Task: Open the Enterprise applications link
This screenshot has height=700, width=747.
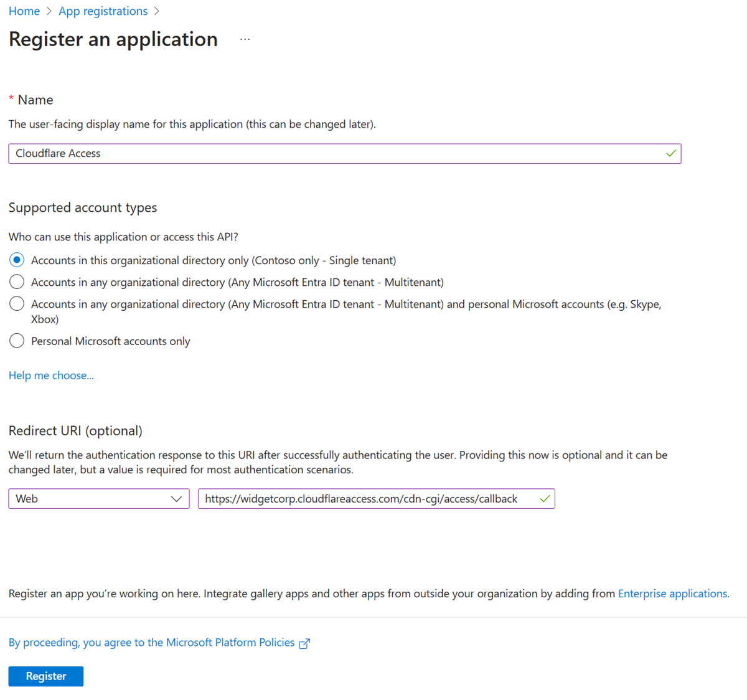Action: [672, 594]
